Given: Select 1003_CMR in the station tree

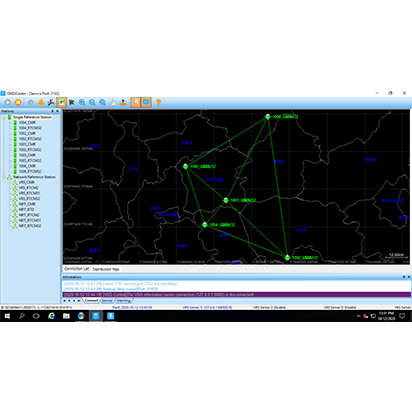Looking at the screenshot, I should 27,144.
